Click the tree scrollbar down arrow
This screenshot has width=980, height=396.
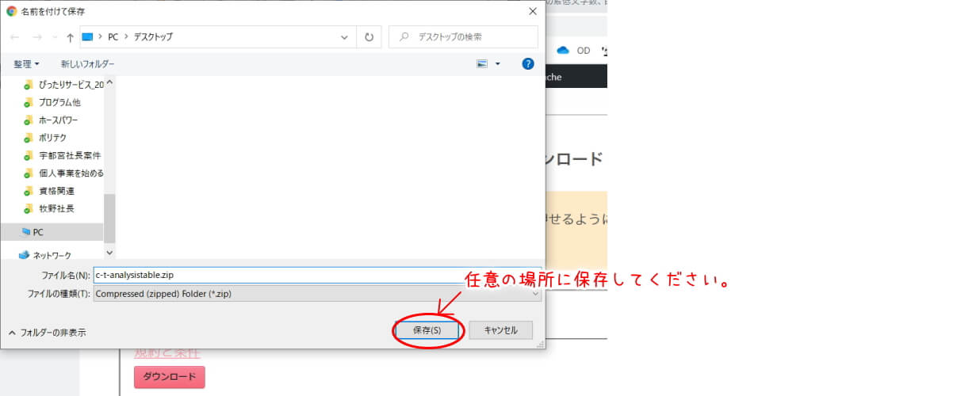pos(109,253)
